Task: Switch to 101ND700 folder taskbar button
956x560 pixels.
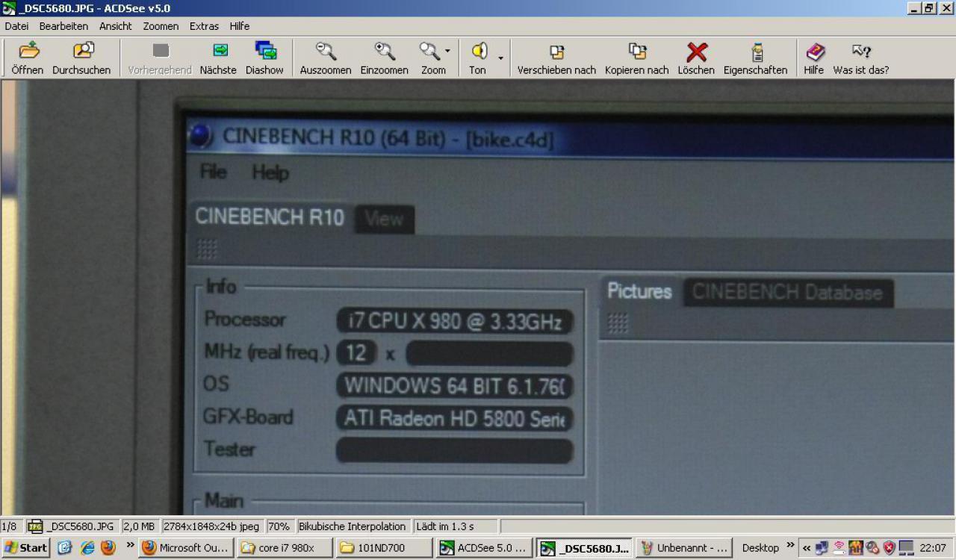Action: click(384, 547)
